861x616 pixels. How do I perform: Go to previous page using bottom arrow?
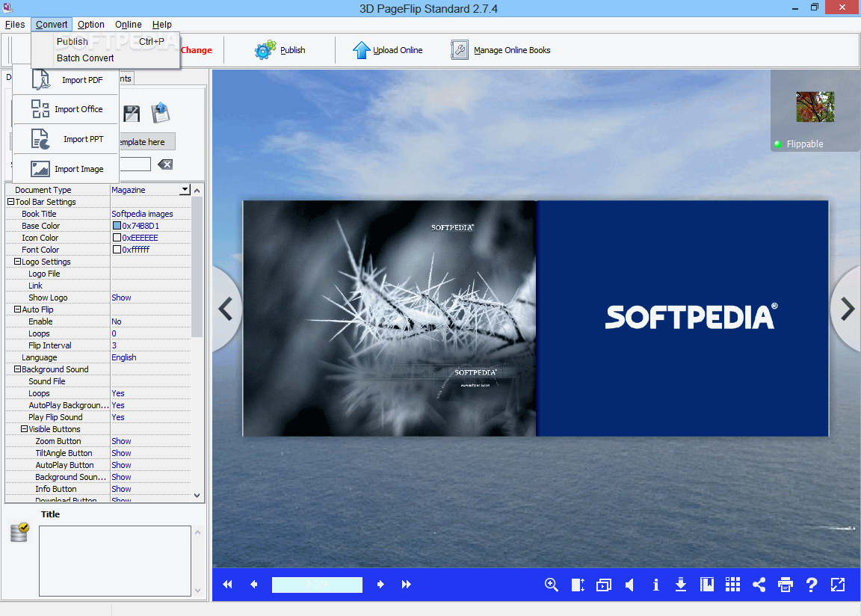253,585
